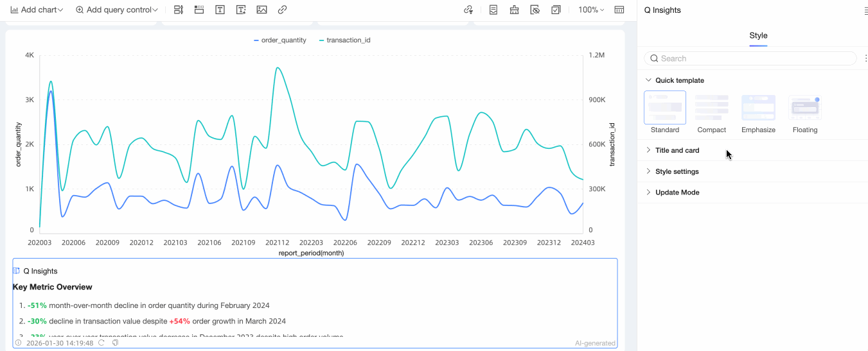Screen dimensions: 868x351
Task: Open the Add query control dropdown
Action: click(x=117, y=10)
